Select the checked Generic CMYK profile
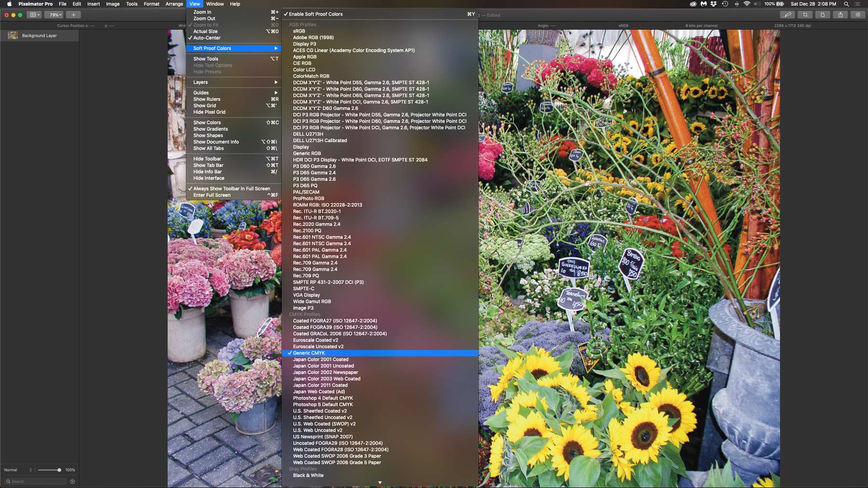This screenshot has width=868, height=488. 380,353
